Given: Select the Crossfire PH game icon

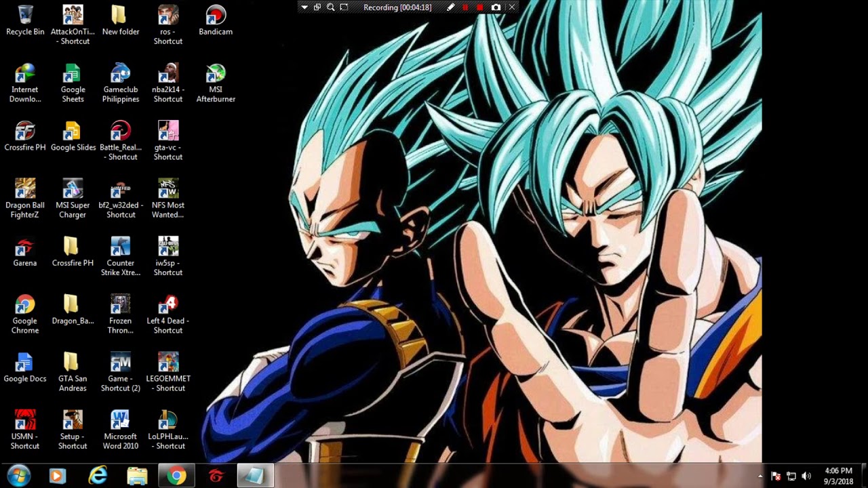Looking at the screenshot, I should click(x=25, y=136).
